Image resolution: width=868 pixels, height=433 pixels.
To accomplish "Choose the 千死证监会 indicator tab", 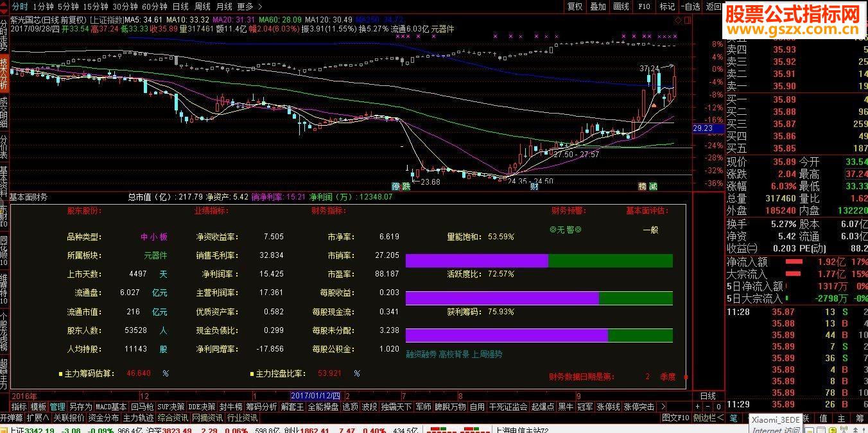I will [x=508, y=407].
